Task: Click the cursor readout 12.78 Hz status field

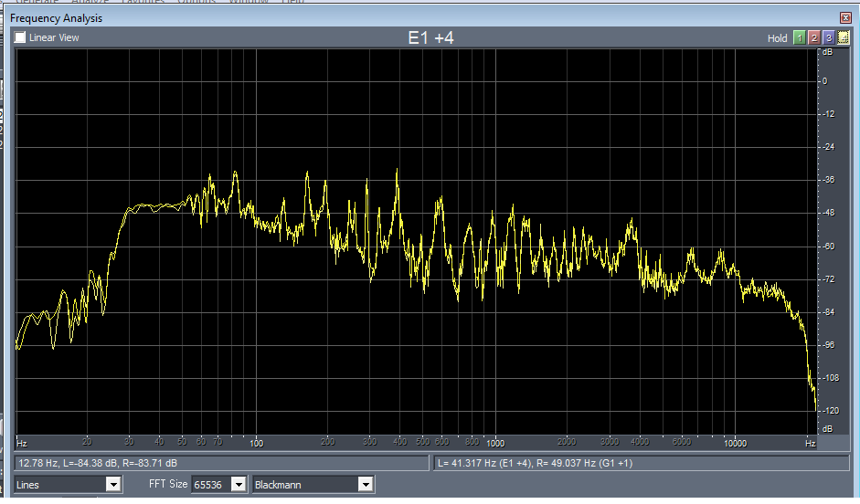Action: tap(221, 463)
